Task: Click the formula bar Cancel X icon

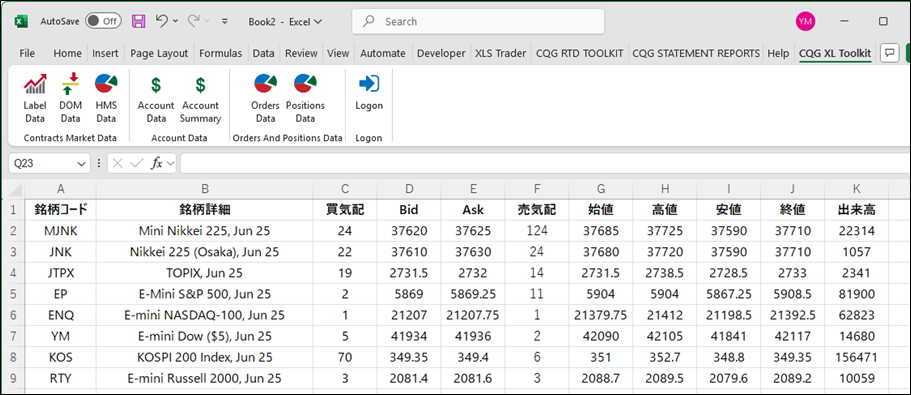Action: [x=118, y=163]
